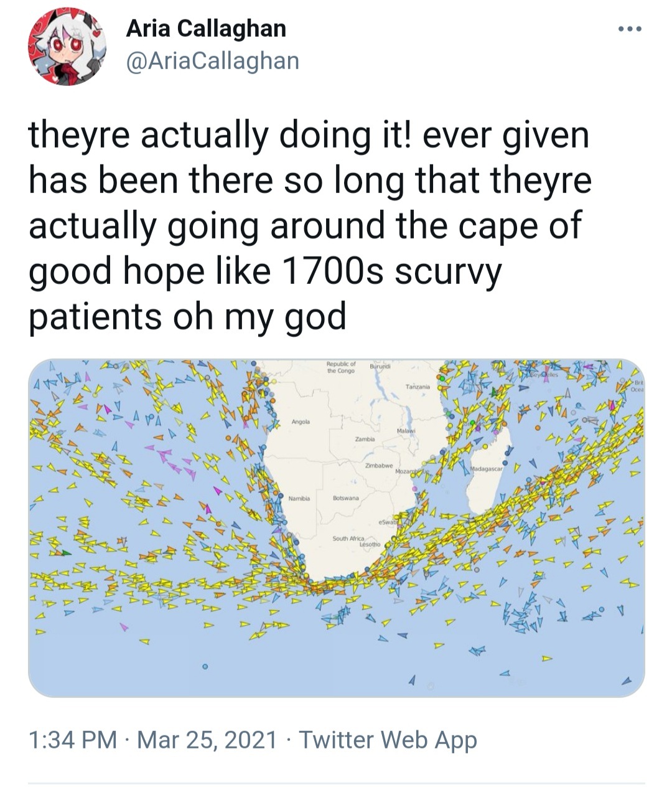Click the Tanzania country label
Image resolution: width=672 pixels, height=787 pixels.
418,387
